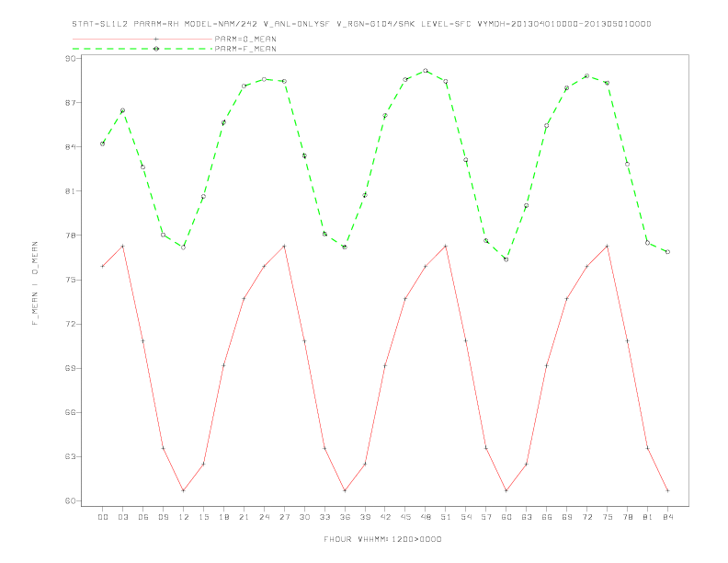Screen dimensions: 728x563
Task: Click red O_MEAN plus marker at hour 12
Action: coord(184,490)
